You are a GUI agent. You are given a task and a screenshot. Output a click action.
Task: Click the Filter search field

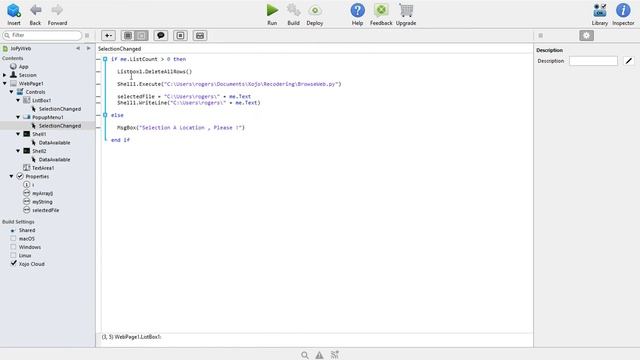(x=42, y=36)
